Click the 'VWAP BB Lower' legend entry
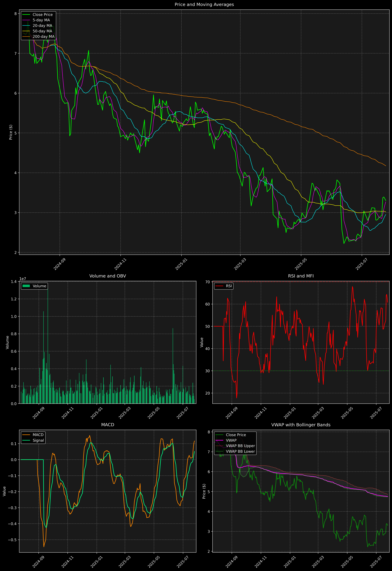The image size is (392, 571). coord(240,451)
